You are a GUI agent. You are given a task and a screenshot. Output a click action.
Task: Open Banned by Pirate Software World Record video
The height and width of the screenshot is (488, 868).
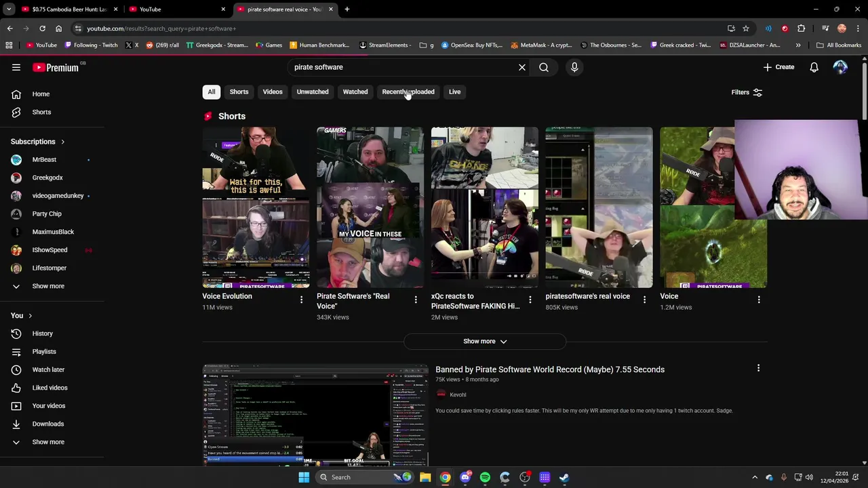point(550,369)
